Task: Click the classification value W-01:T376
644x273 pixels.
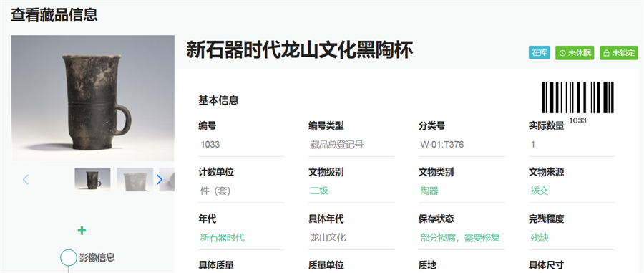Action: tap(442, 145)
